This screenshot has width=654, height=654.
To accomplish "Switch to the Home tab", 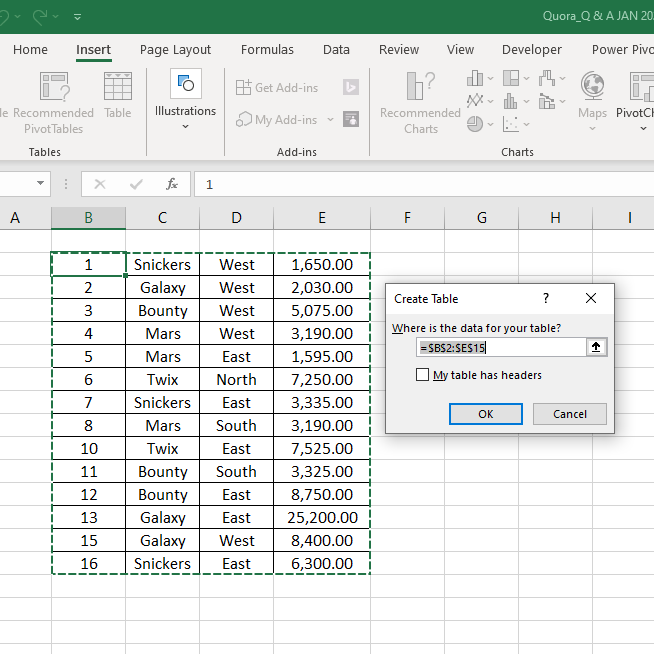I will pyautogui.click(x=30, y=50).
